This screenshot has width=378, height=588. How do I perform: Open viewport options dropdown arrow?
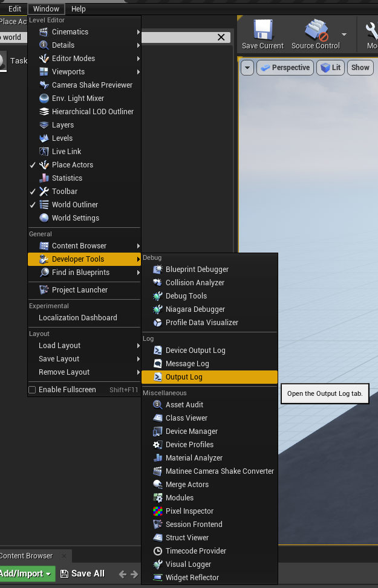(247, 68)
